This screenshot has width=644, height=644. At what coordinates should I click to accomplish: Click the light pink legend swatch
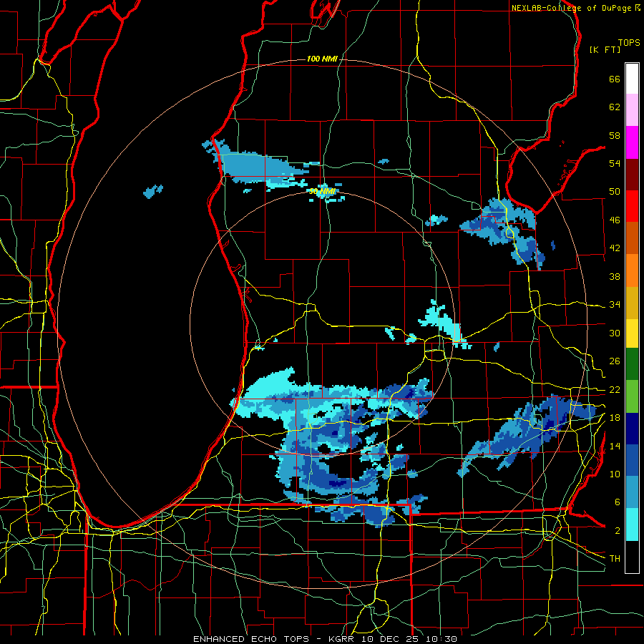pos(632,110)
